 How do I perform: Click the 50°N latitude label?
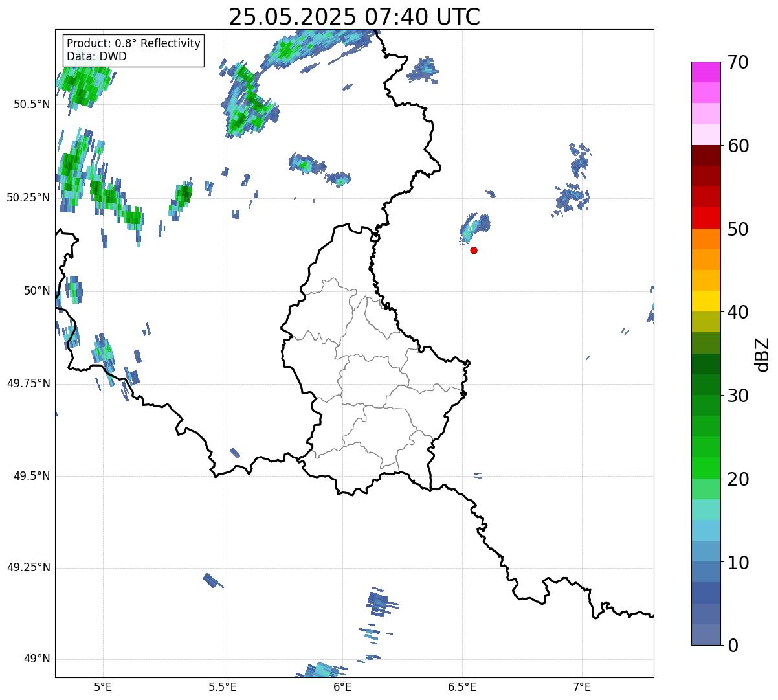tap(37, 291)
